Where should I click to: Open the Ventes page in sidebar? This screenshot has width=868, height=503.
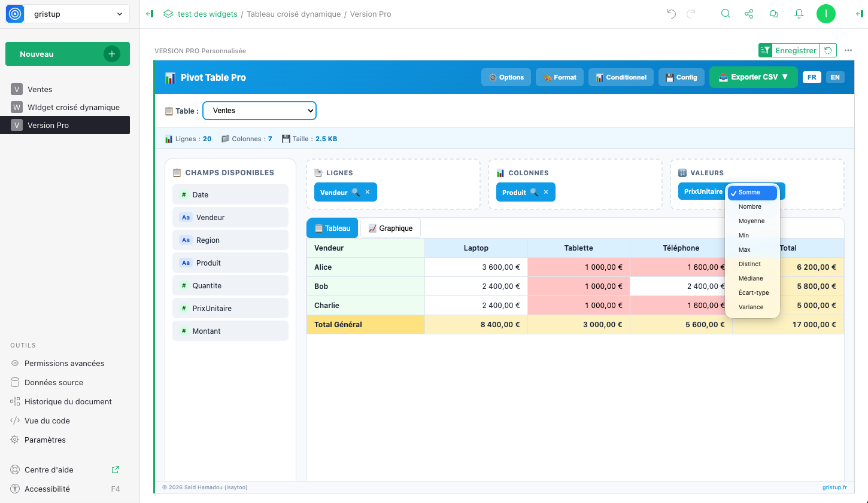coord(40,89)
